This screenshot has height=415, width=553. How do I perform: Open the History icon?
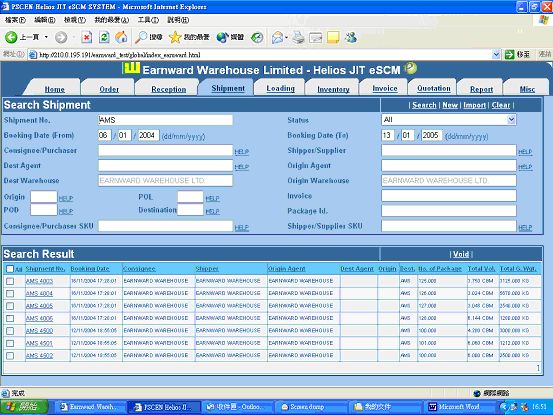257,37
